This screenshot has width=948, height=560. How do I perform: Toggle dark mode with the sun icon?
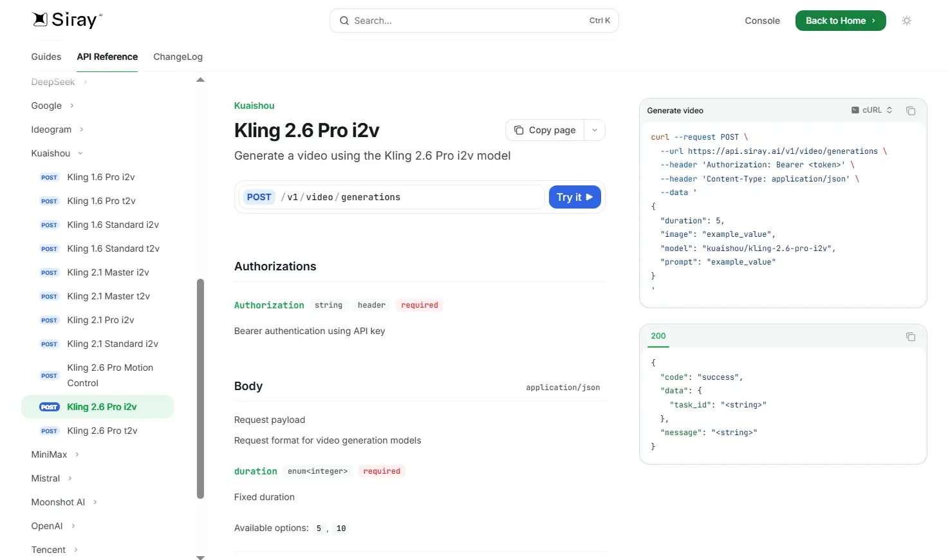tap(907, 21)
